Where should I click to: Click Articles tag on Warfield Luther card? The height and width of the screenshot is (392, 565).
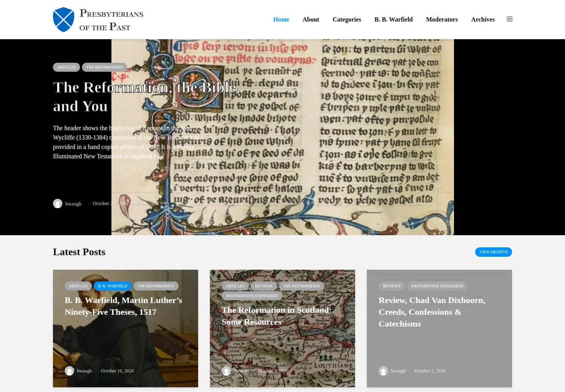(x=78, y=286)
